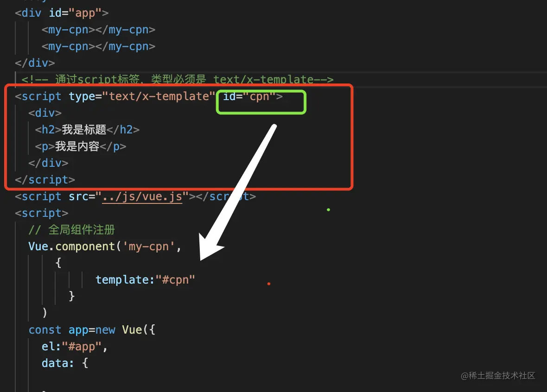Click the template:"#cpn" property line

point(145,280)
